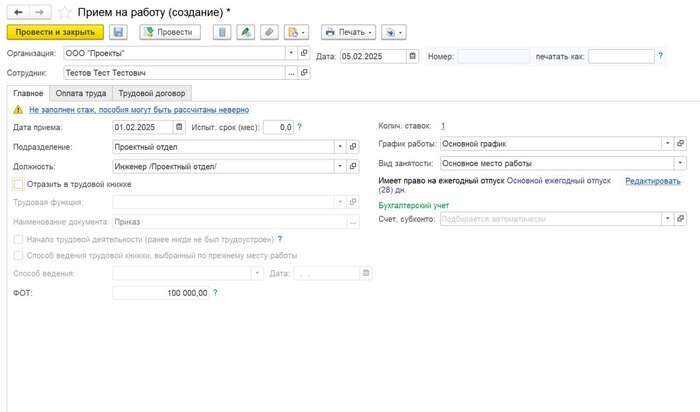700x412 pixels.
Task: Click the Провести и закрыть button
Action: (54, 33)
